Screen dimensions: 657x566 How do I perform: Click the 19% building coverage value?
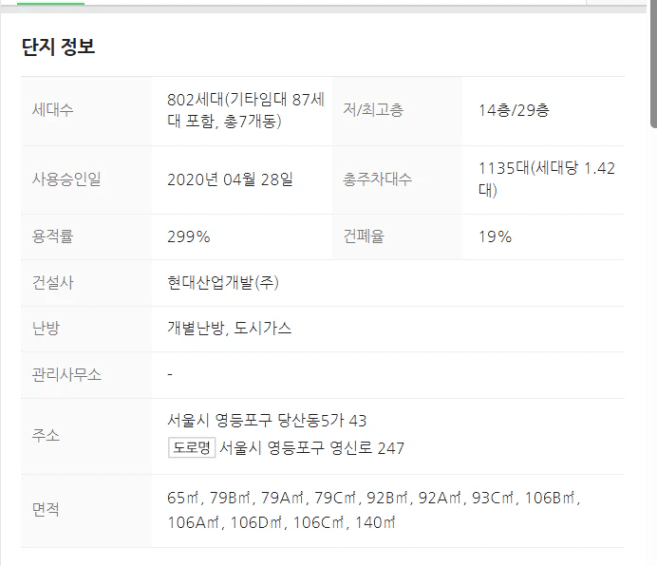(495, 237)
